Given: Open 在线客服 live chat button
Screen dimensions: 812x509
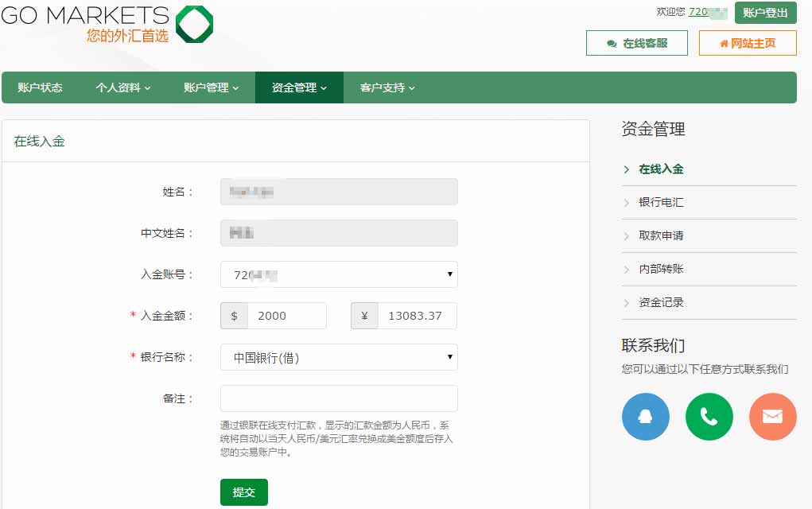Looking at the screenshot, I should coord(636,43).
